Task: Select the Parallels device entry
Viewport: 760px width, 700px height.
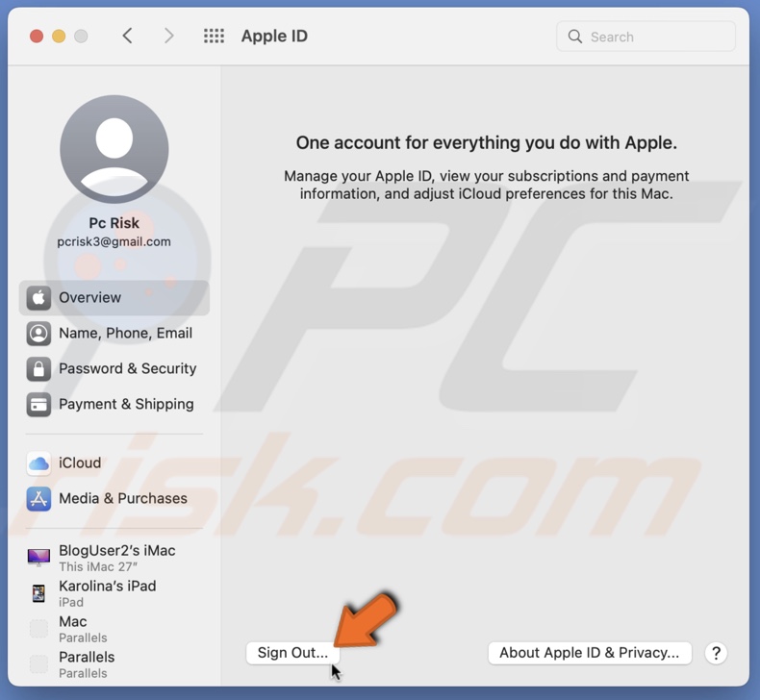Action: coord(114,664)
